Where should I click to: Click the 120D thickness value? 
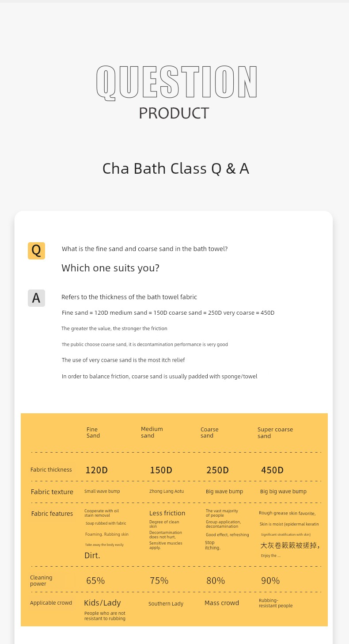tap(96, 470)
